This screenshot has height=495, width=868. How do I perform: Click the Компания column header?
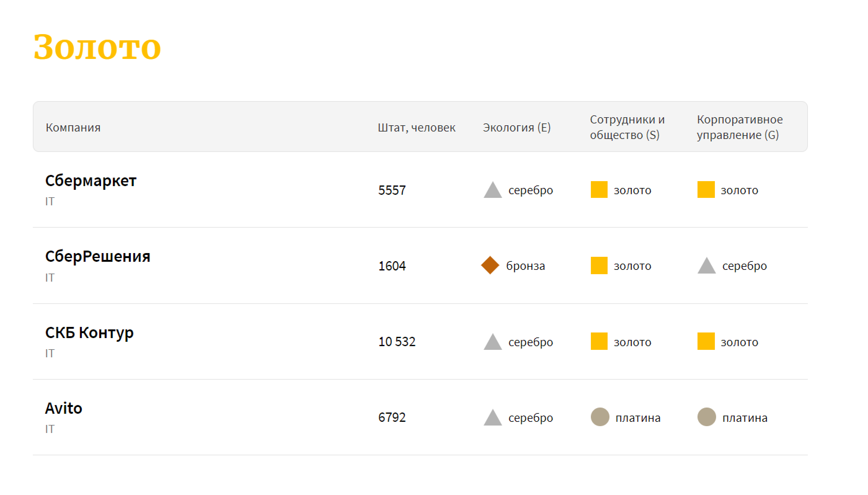(x=73, y=127)
